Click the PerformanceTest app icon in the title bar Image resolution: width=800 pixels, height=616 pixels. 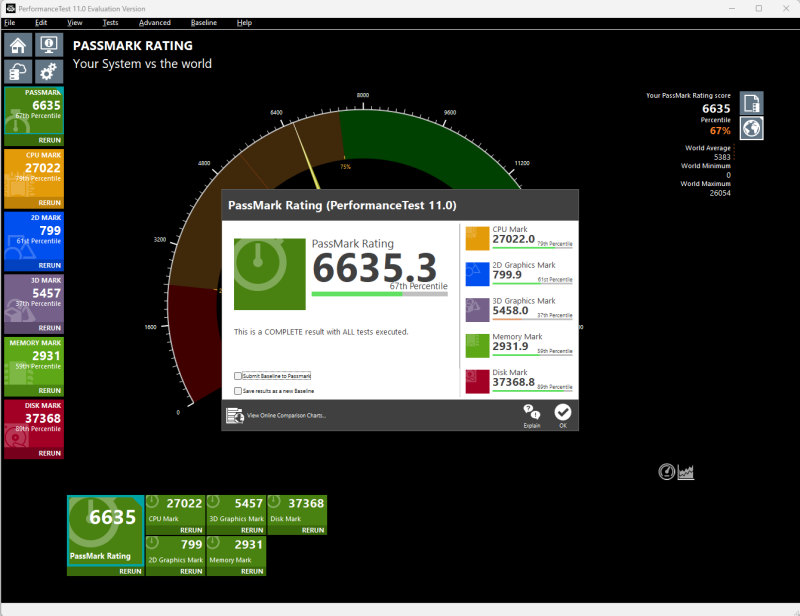(10, 9)
